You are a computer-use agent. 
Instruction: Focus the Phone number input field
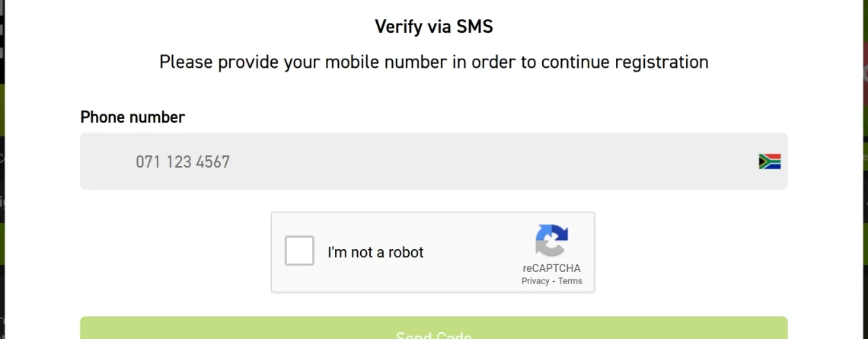click(x=434, y=162)
